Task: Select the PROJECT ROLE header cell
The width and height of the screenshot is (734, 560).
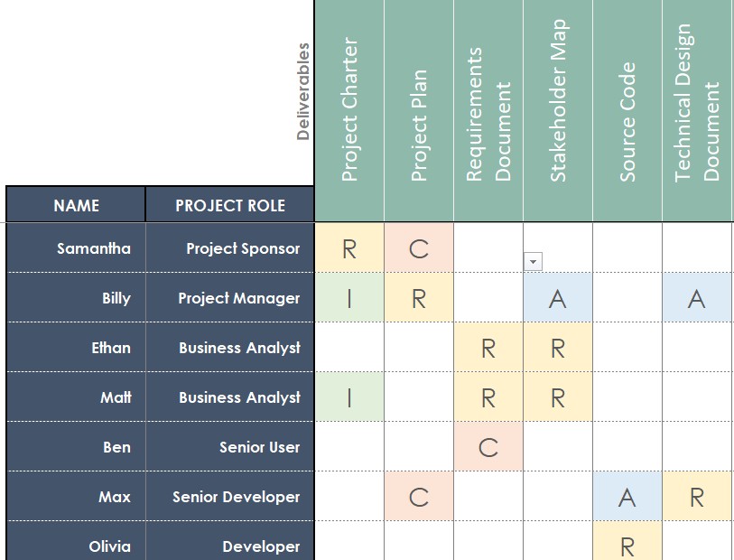Action: coord(230,205)
